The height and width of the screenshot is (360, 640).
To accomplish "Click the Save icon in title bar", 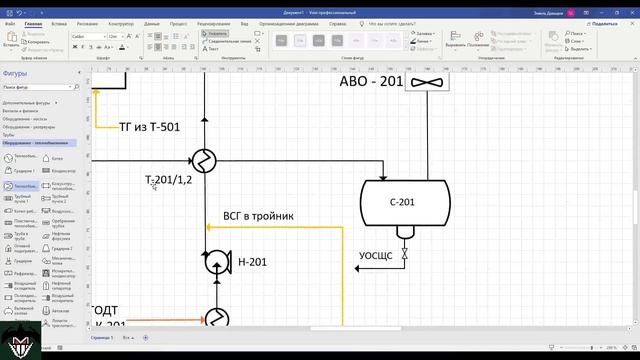I will (x=9, y=13).
